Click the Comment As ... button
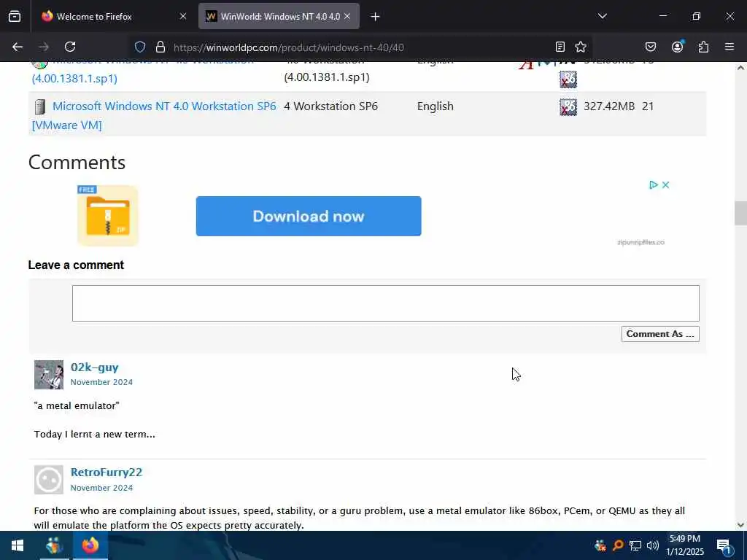This screenshot has height=560, width=747. pos(660,334)
